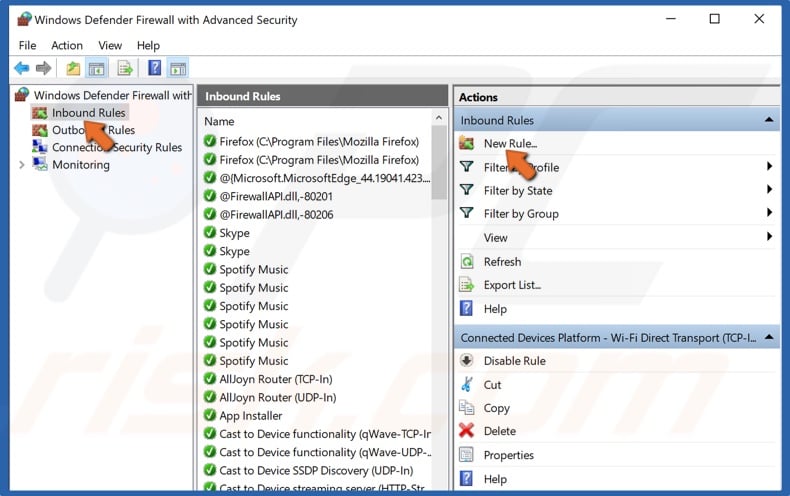Click the Disable Rule icon
The height and width of the screenshot is (496, 790).
467,360
